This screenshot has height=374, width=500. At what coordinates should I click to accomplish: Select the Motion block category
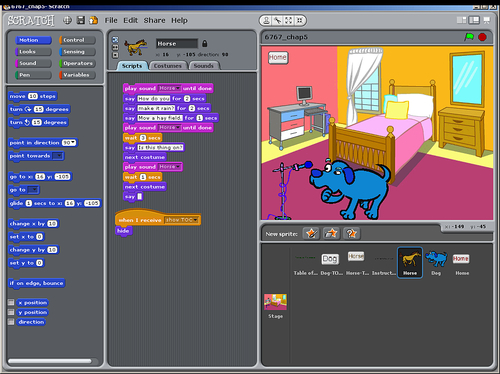(33, 40)
